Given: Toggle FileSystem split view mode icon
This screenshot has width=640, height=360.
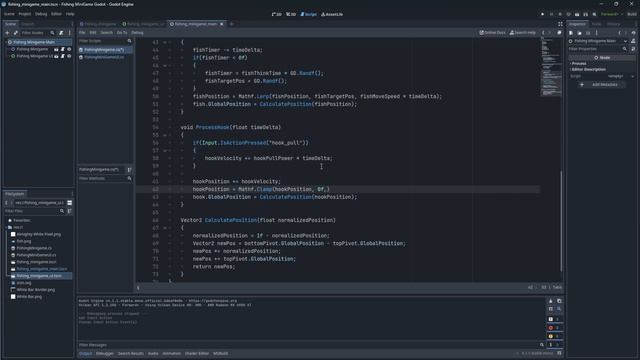Looking at the screenshot, I should pyautogui.click(x=69, y=203).
